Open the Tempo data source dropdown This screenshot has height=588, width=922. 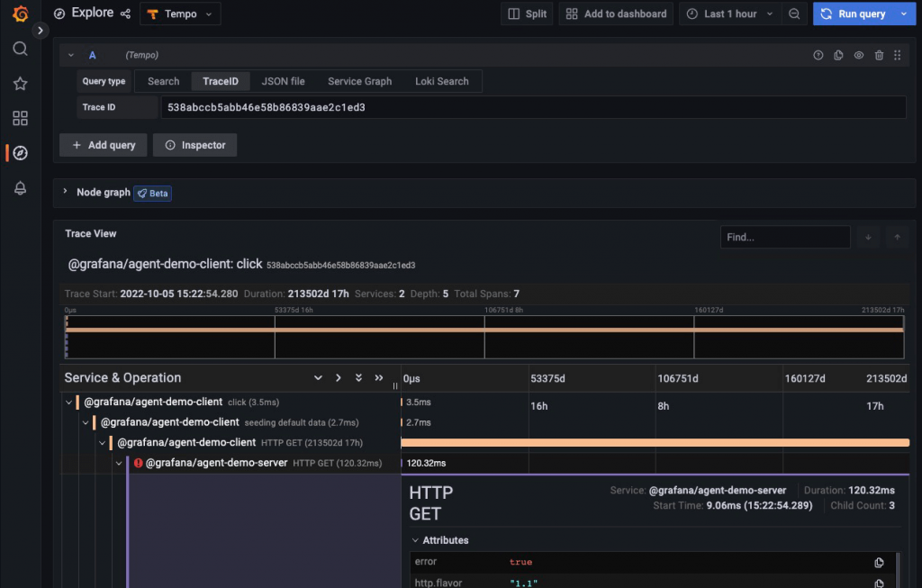(180, 14)
